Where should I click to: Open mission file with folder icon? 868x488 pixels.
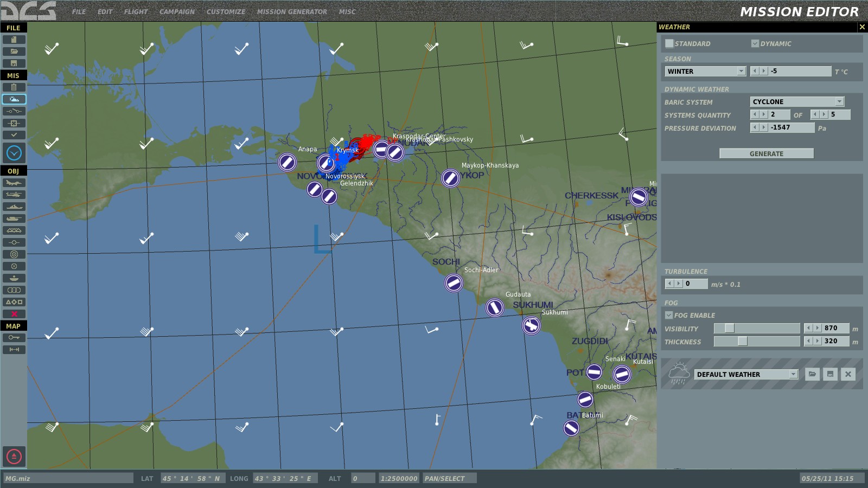click(x=14, y=52)
